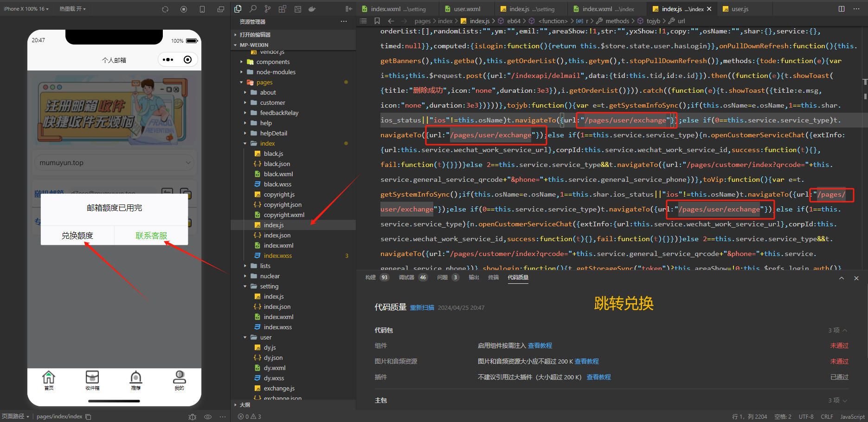Go forward with the right arrow icon
Viewport: 868px width, 422px height.
pos(404,21)
